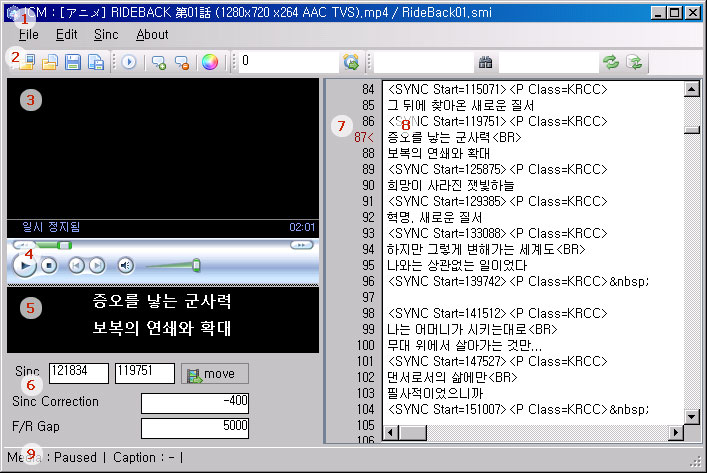Click the editor scroll down arrow
This screenshot has width=707, height=473.
click(x=692, y=416)
